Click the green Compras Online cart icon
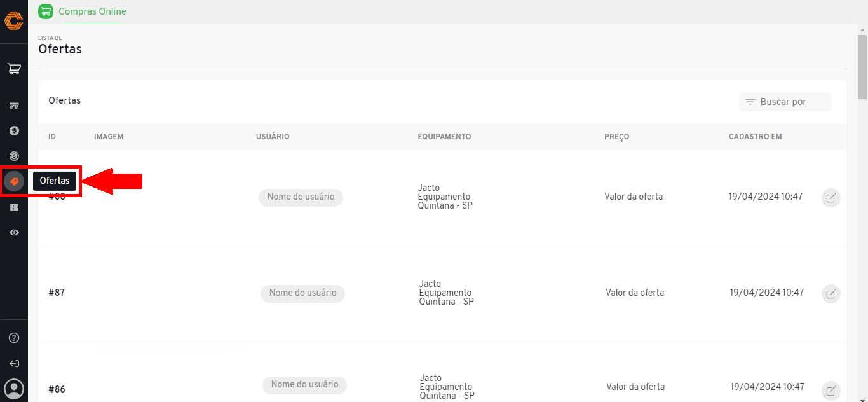Screen dimensions: 868x402 (x=46, y=11)
